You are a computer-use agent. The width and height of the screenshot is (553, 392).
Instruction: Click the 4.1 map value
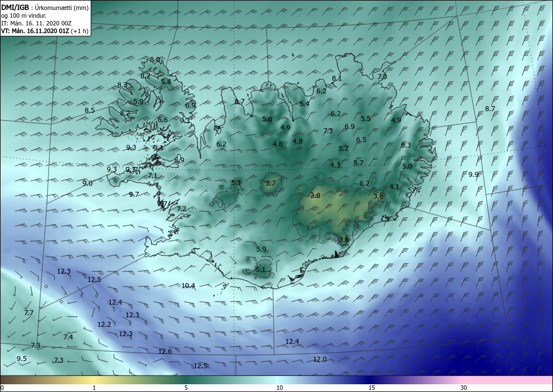click(x=394, y=186)
